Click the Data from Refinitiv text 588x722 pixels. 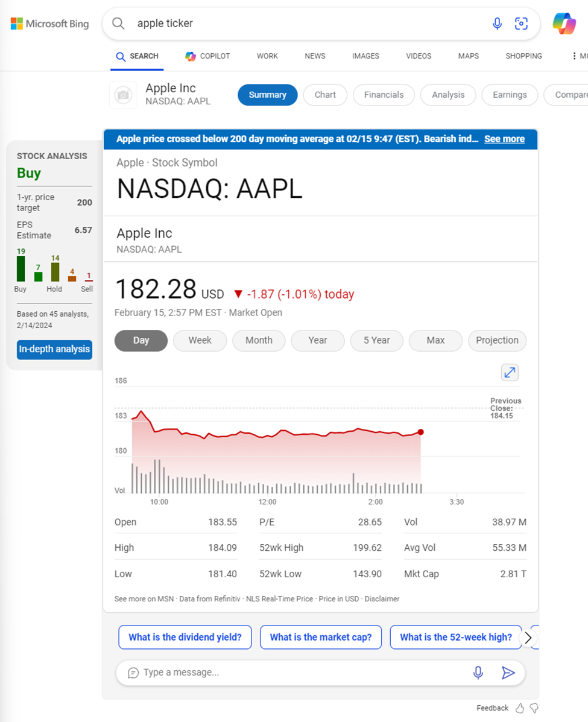coord(209,599)
